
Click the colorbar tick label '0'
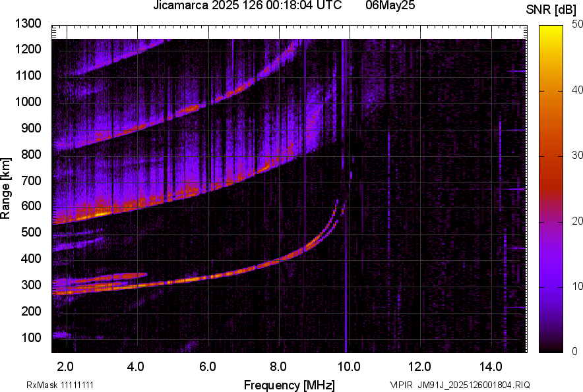point(574,351)
